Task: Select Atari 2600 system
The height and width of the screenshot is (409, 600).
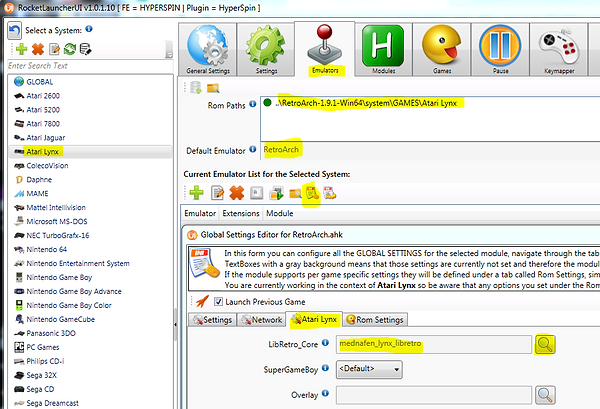Action: 90,96
